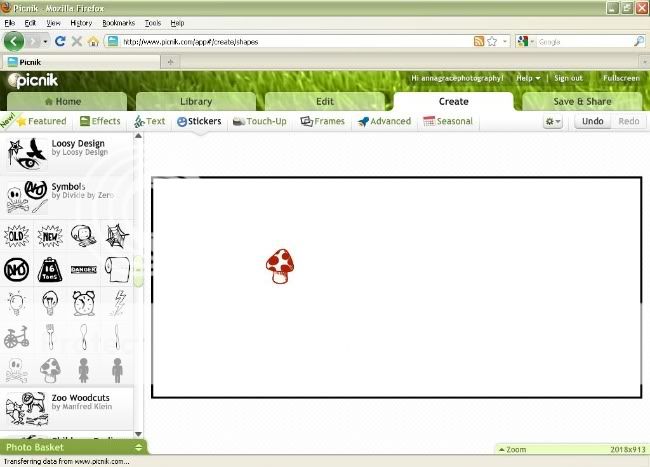Switch to the Library tab
Image resolution: width=650 pixels, height=467 pixels.
click(196, 102)
